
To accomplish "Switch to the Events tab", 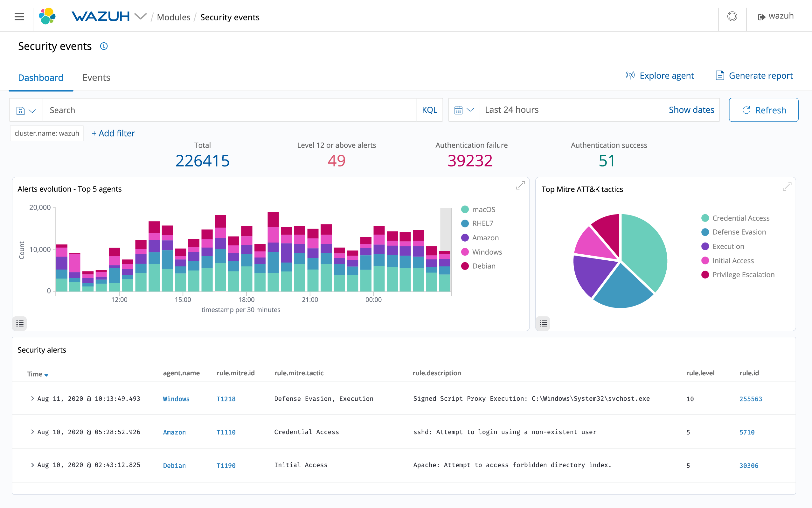I will point(96,78).
